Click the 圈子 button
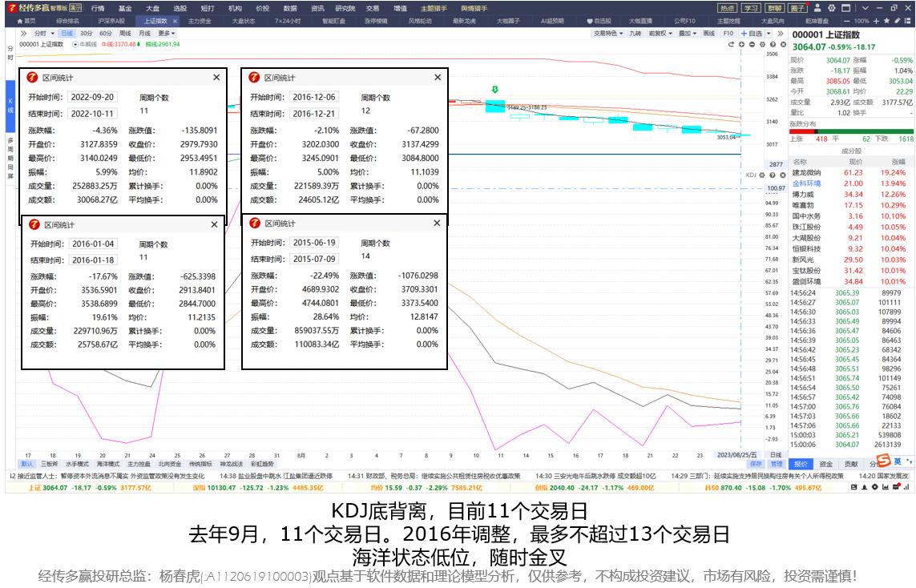This screenshot has height=588, width=916. tap(797, 8)
